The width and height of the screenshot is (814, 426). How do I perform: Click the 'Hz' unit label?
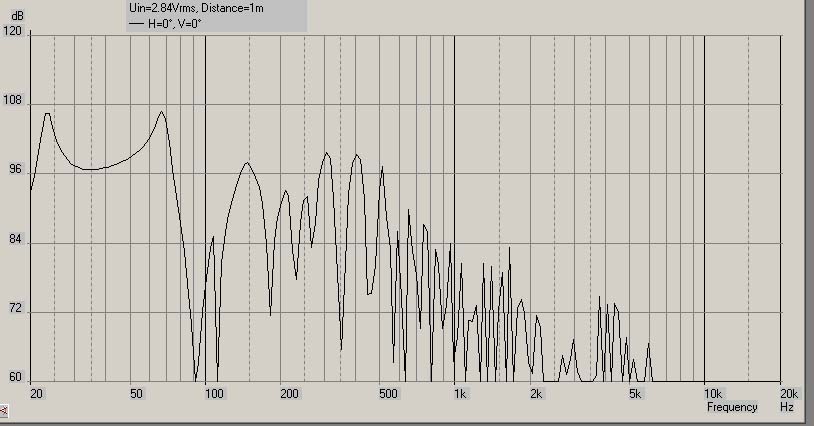[787, 407]
